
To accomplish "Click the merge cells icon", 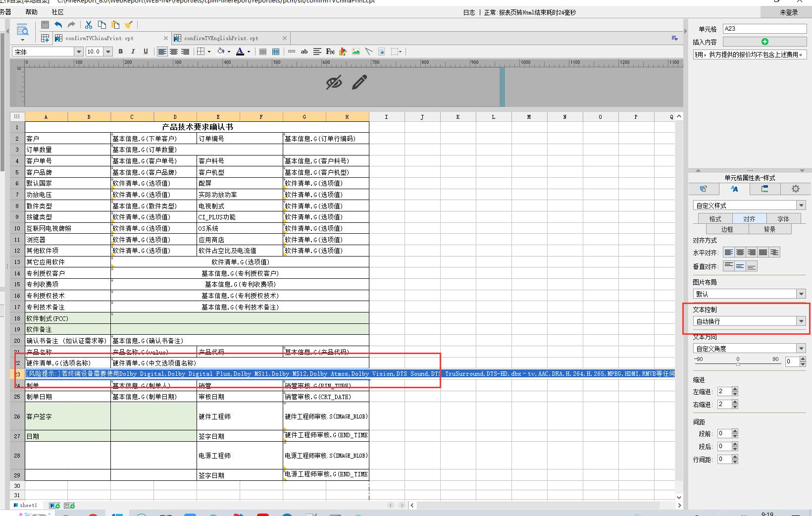I will (x=263, y=52).
